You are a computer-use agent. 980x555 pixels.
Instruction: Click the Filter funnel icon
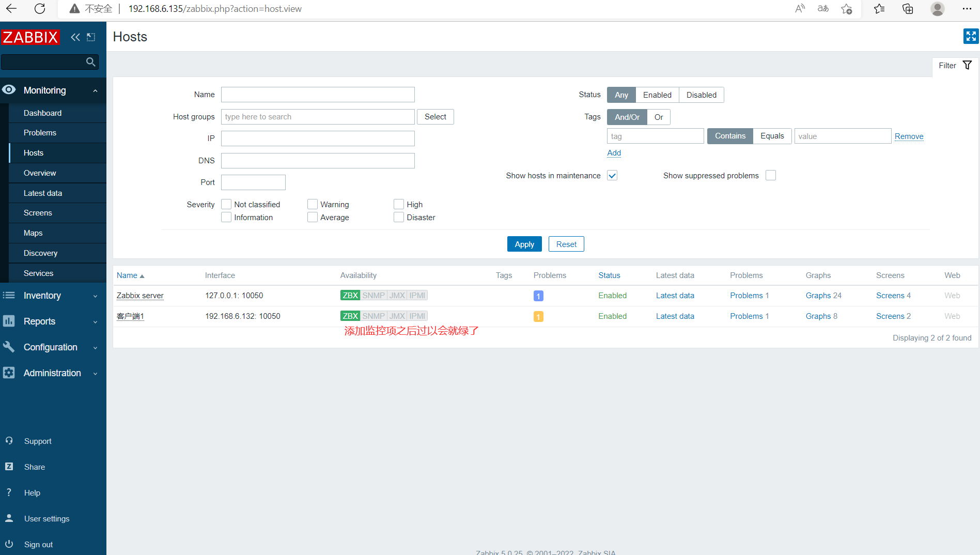(x=968, y=65)
